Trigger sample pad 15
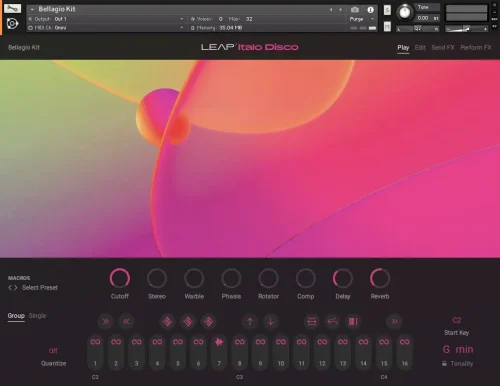The height and width of the screenshot is (386, 500). 384,353
